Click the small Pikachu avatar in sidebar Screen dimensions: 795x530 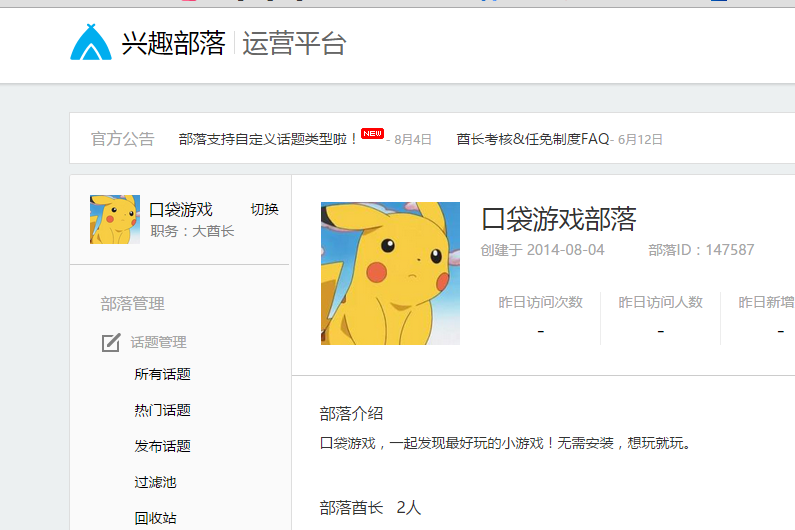point(115,220)
